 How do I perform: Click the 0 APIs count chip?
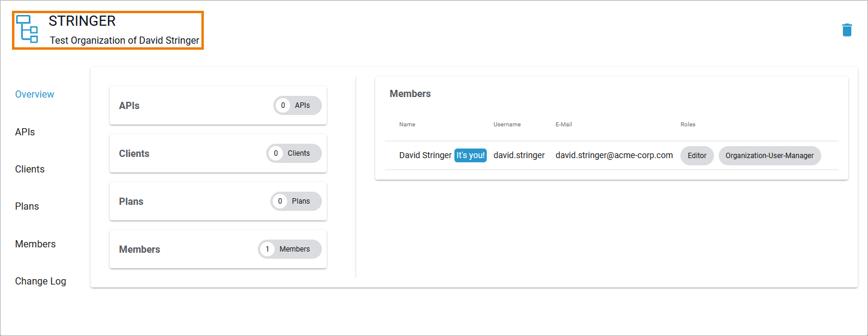[x=297, y=105]
